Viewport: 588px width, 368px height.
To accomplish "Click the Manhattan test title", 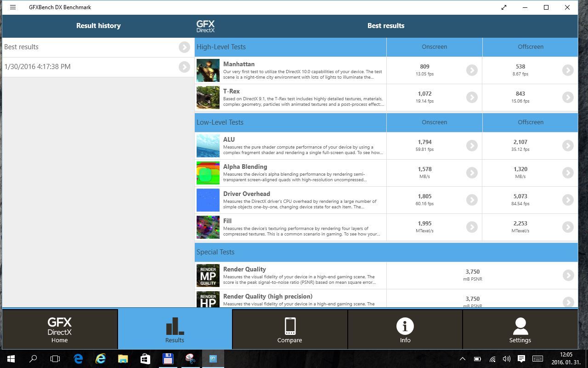I will point(239,64).
